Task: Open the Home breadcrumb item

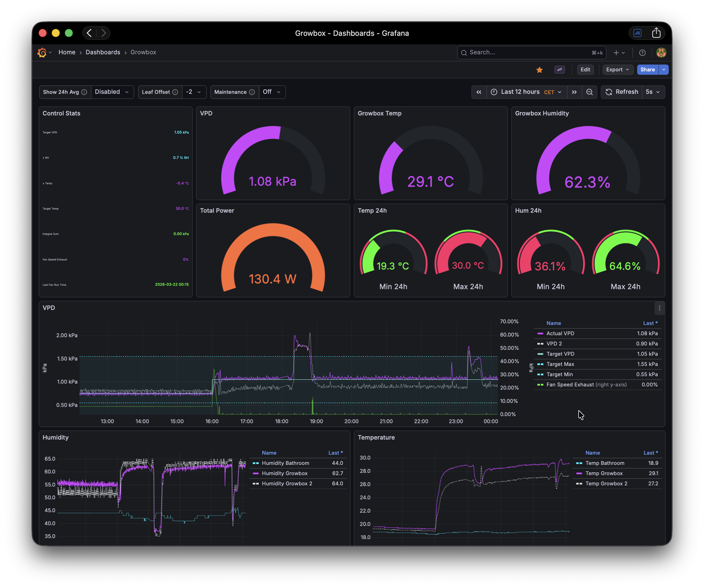Action: tap(67, 52)
